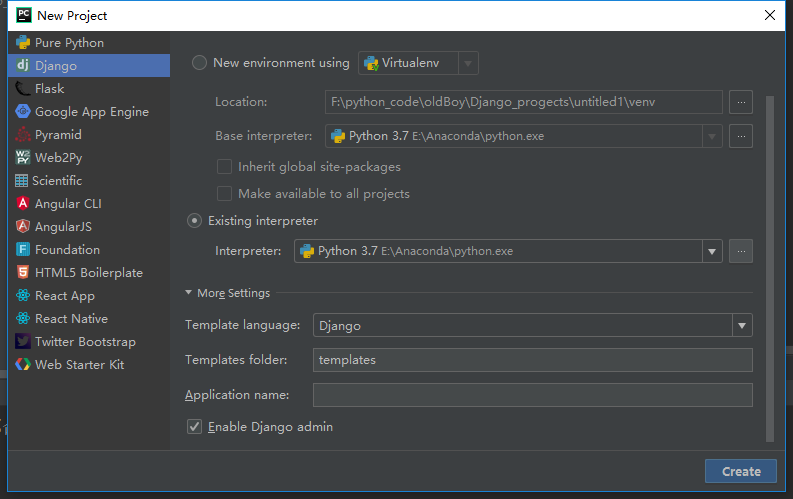Click the browse button beside Interpreter field
The image size is (793, 499).
pyautogui.click(x=741, y=252)
